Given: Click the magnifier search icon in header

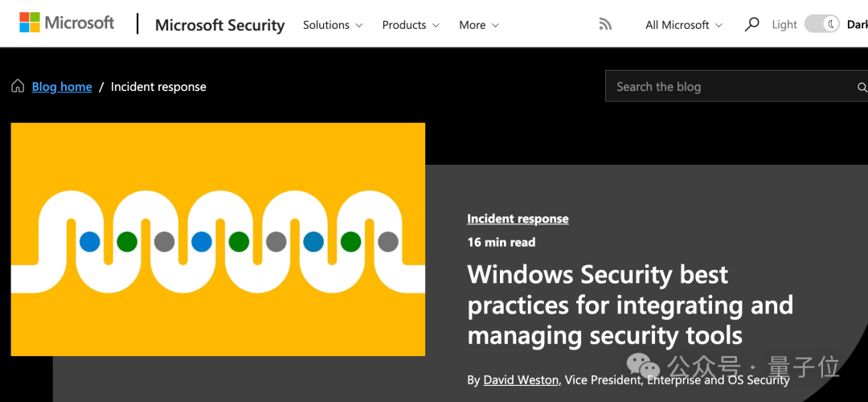Looking at the screenshot, I should pyautogui.click(x=751, y=25).
